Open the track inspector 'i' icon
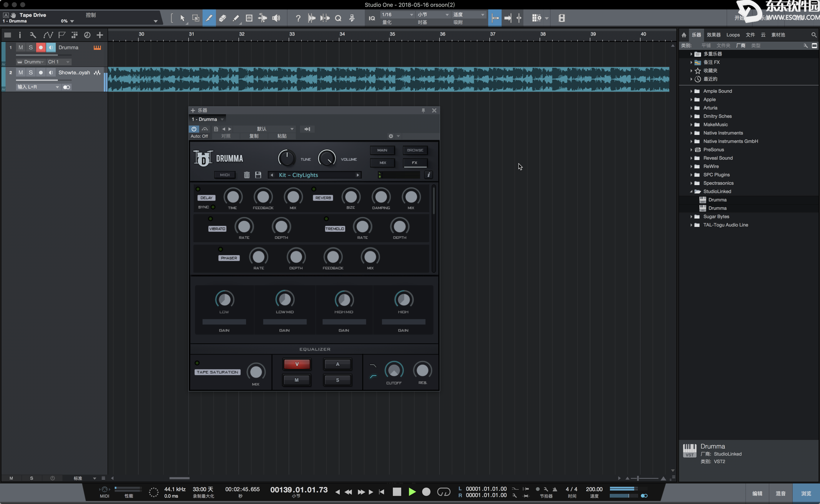820x504 pixels. [20, 35]
